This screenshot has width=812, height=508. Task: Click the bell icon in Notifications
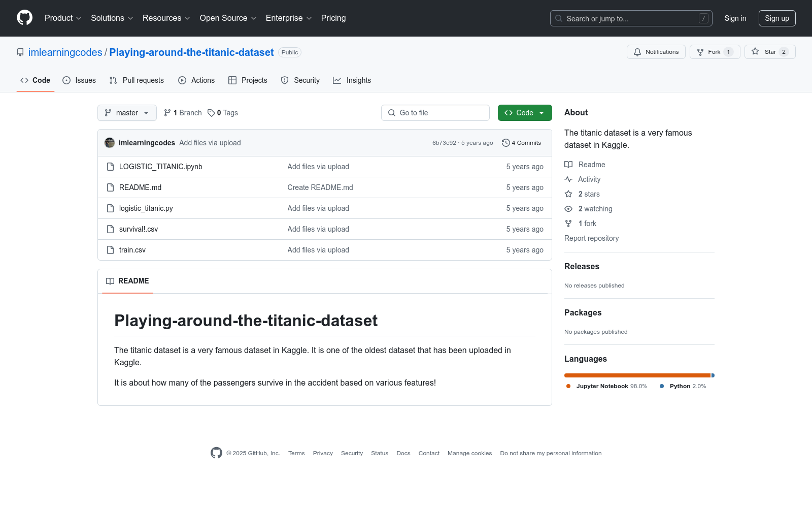(637, 52)
